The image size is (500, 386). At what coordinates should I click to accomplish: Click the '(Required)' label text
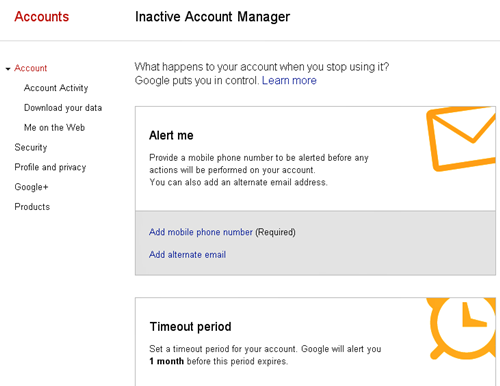275,232
